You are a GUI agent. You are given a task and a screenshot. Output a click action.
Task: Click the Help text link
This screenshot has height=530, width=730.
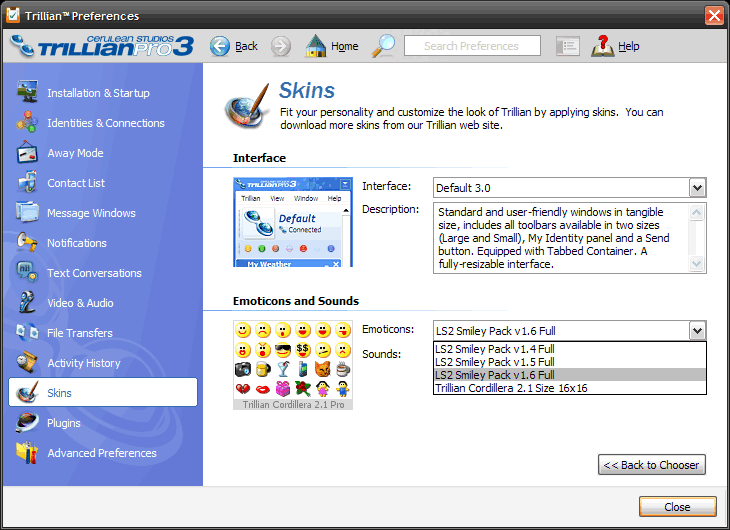(x=629, y=46)
